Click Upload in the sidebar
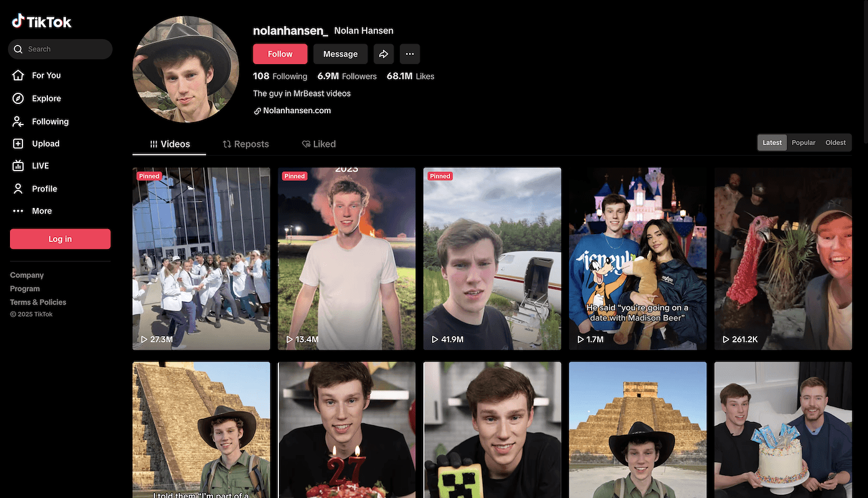This screenshot has width=868, height=498. tap(45, 144)
